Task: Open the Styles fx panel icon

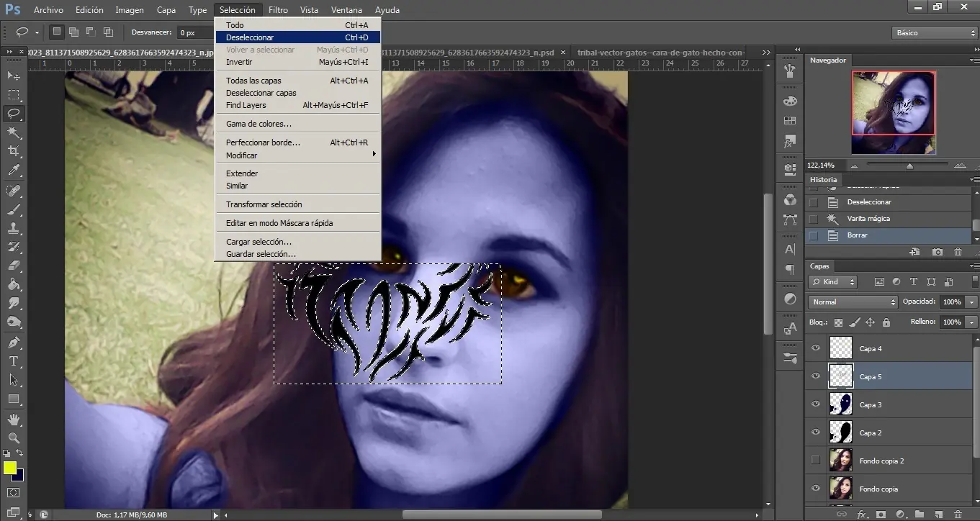Action: (x=790, y=140)
